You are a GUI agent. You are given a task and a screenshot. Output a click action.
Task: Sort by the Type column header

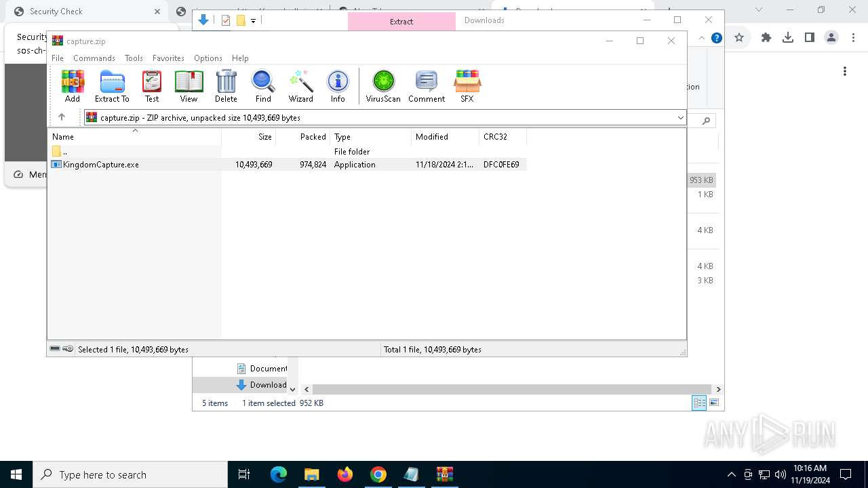(371, 137)
